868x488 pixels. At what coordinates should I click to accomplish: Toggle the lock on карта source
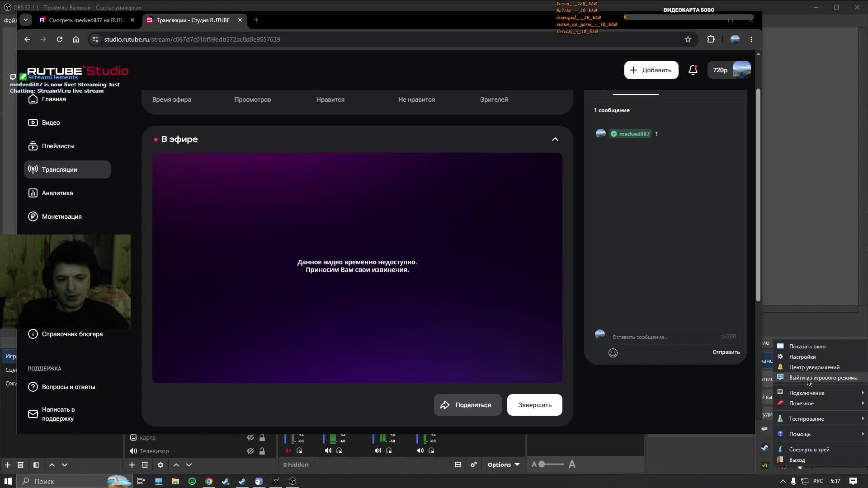click(262, 438)
